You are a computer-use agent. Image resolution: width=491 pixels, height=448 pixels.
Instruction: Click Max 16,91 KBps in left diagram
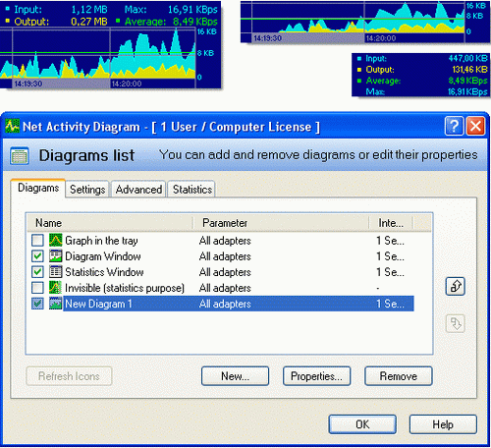pos(192,10)
